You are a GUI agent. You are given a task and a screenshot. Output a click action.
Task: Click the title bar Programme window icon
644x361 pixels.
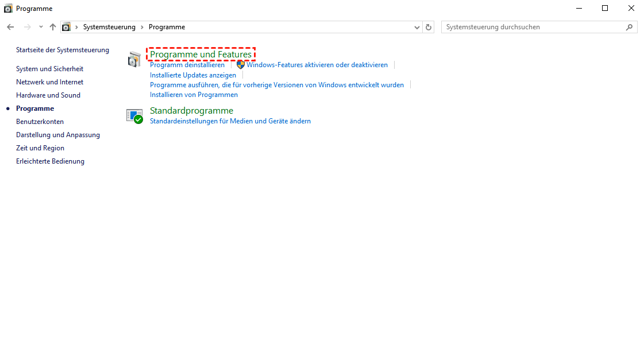coord(8,8)
